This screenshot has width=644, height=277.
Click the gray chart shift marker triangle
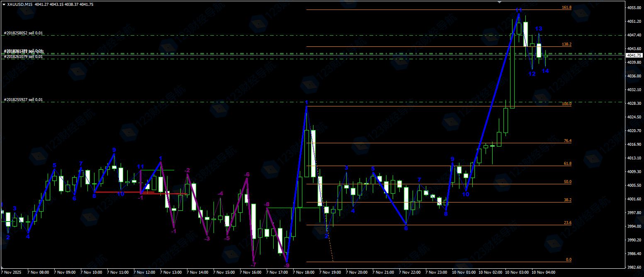(499, 2)
